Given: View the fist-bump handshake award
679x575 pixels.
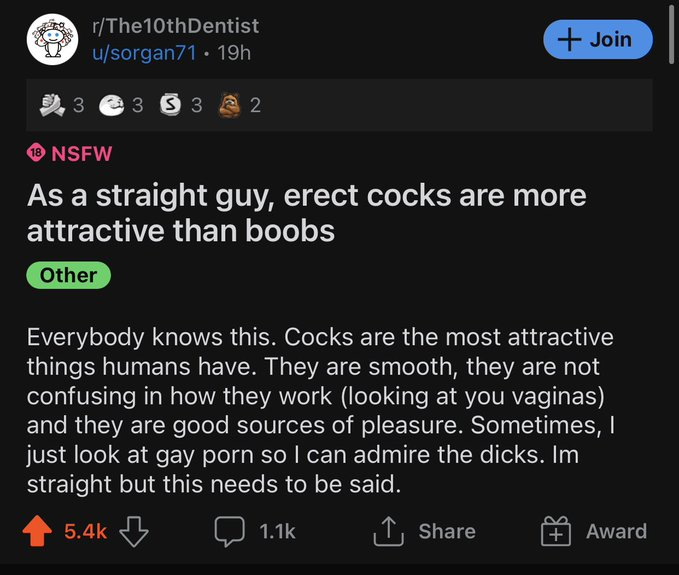Looking at the screenshot, I should (x=52, y=105).
